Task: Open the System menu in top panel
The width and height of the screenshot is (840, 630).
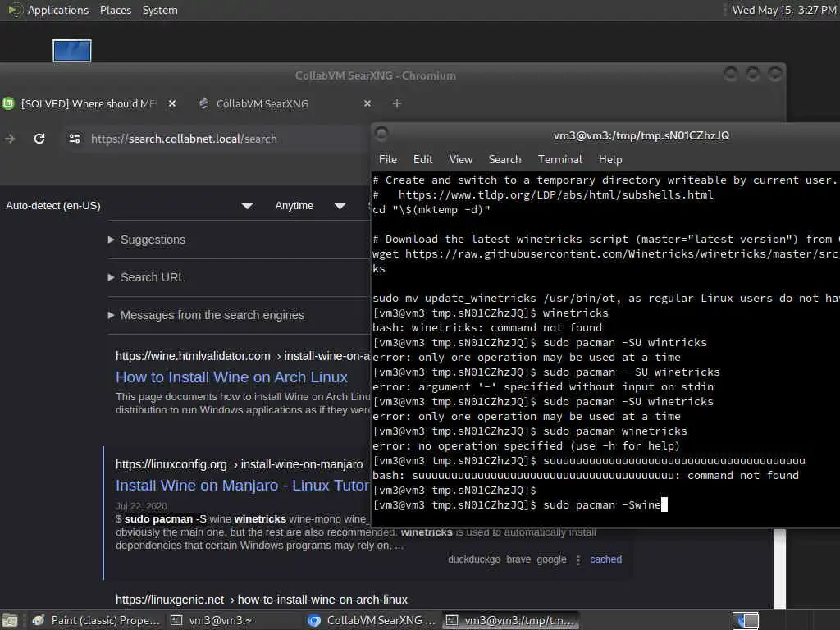Action: [x=160, y=10]
